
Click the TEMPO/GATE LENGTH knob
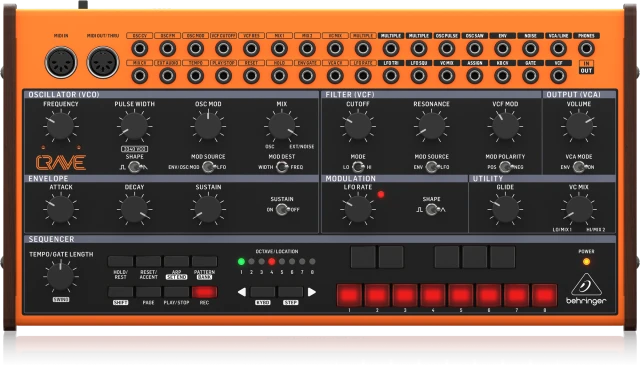(60, 277)
